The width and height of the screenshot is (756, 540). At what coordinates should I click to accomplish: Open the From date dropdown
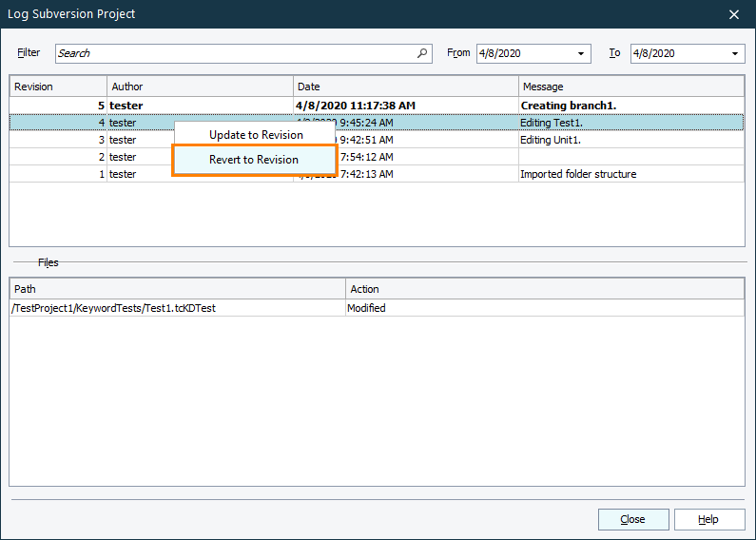pos(581,54)
